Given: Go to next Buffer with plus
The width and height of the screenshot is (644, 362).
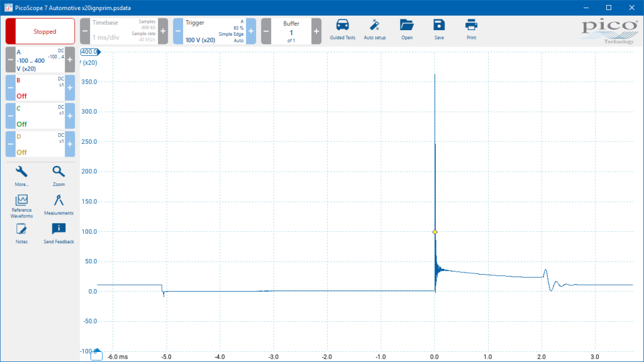Looking at the screenshot, I should pyautogui.click(x=316, y=31).
